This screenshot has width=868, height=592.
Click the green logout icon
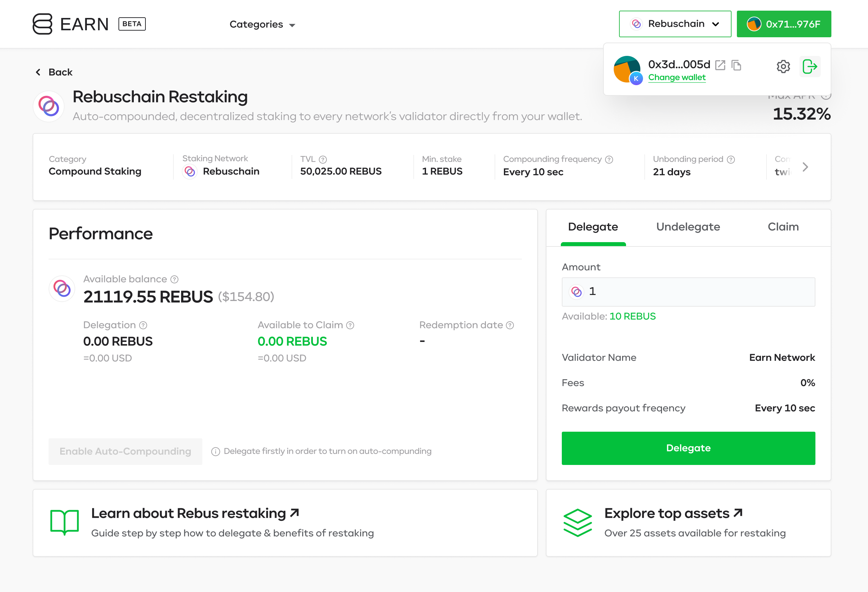point(810,67)
